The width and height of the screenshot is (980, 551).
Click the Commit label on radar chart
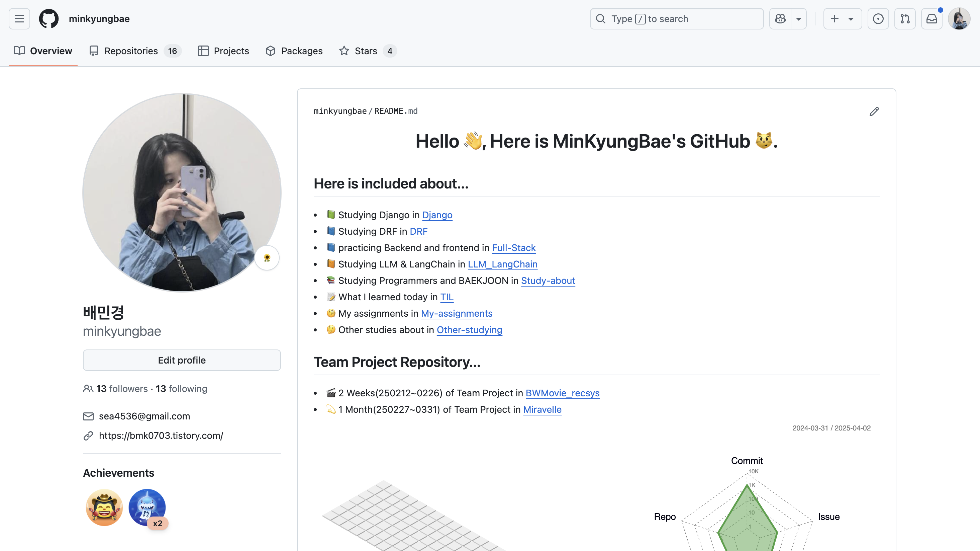747,461
